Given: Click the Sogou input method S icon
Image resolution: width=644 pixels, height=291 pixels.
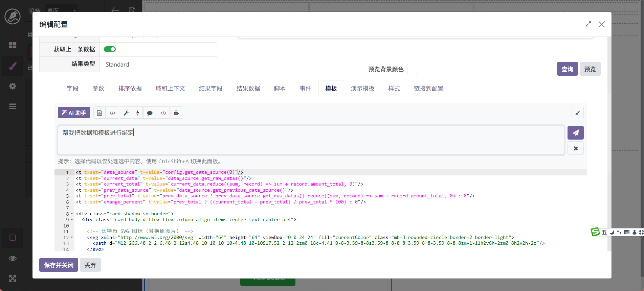Looking at the screenshot, I should click(595, 232).
